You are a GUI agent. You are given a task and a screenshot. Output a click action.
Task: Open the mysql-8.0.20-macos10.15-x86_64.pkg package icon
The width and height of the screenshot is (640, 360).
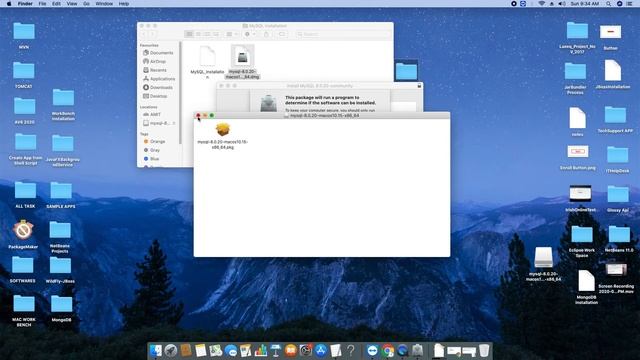[x=222, y=130]
